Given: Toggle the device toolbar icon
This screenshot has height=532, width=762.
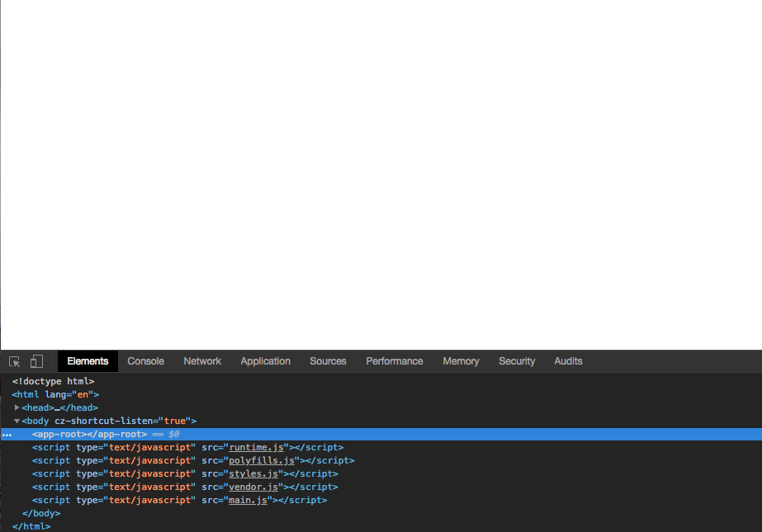Looking at the screenshot, I should point(36,361).
